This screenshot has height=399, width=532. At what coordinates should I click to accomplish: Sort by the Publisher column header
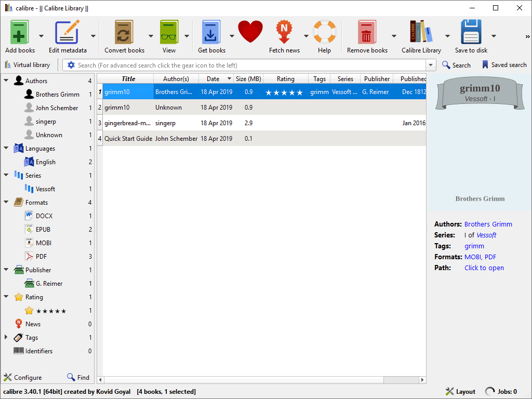pos(377,79)
